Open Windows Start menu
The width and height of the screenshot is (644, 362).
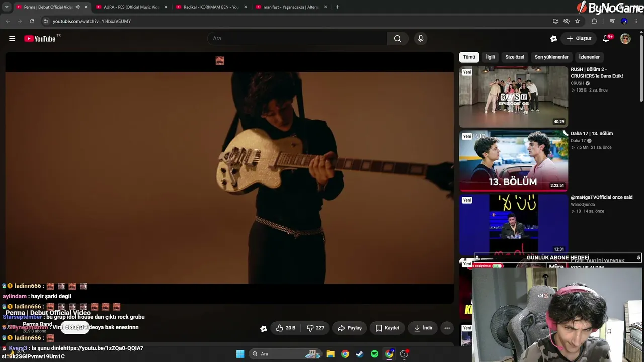point(240,354)
